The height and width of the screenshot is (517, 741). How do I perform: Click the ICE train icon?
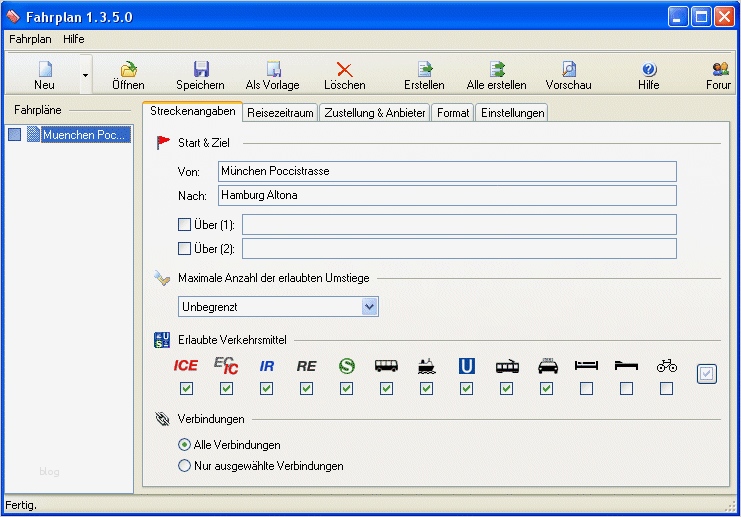tap(186, 365)
